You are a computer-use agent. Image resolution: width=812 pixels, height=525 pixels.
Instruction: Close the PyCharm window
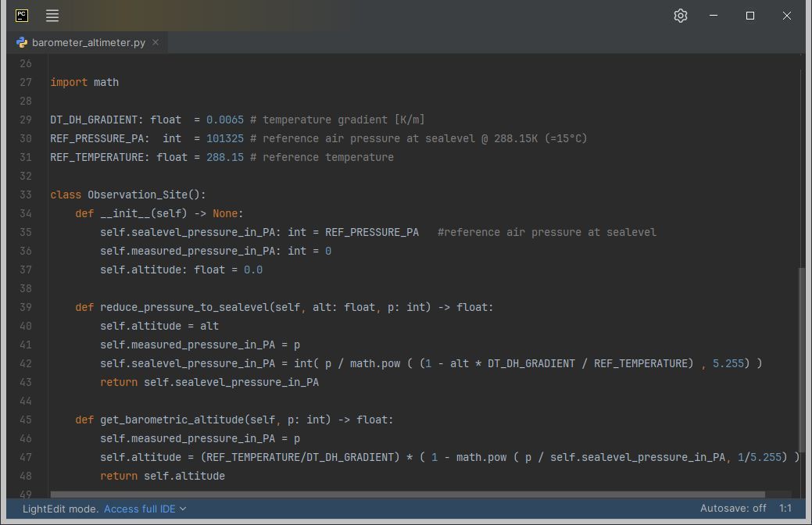pos(787,16)
